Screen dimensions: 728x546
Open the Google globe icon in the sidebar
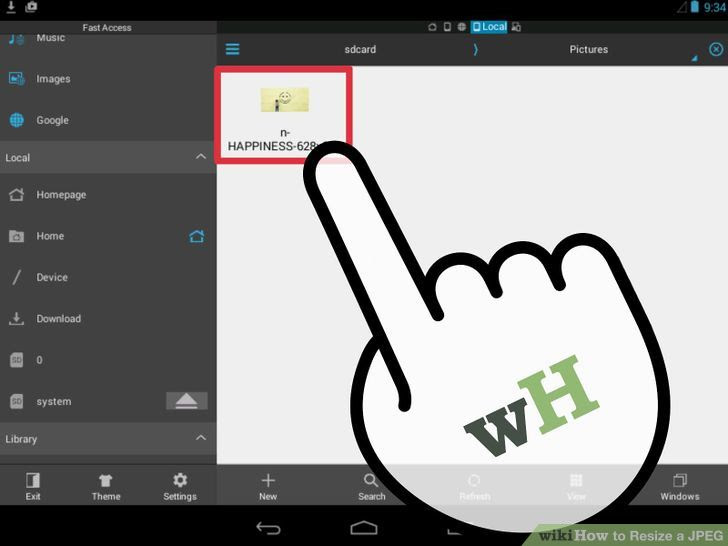click(17, 120)
